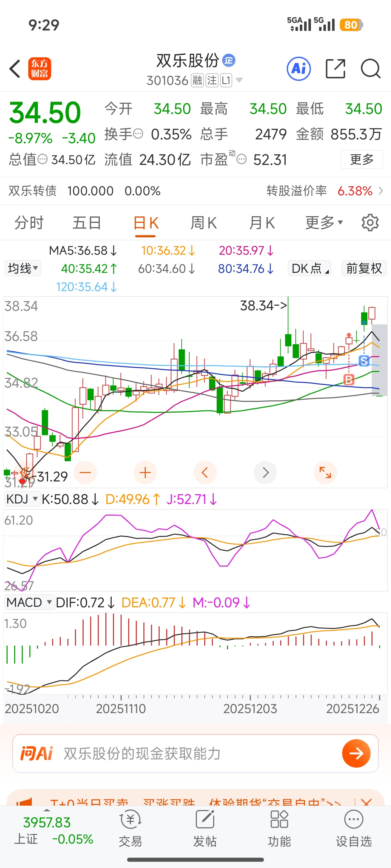Viewport: 391px width, 868px height.
Task: Switch to the 月K tab
Action: tap(262, 223)
